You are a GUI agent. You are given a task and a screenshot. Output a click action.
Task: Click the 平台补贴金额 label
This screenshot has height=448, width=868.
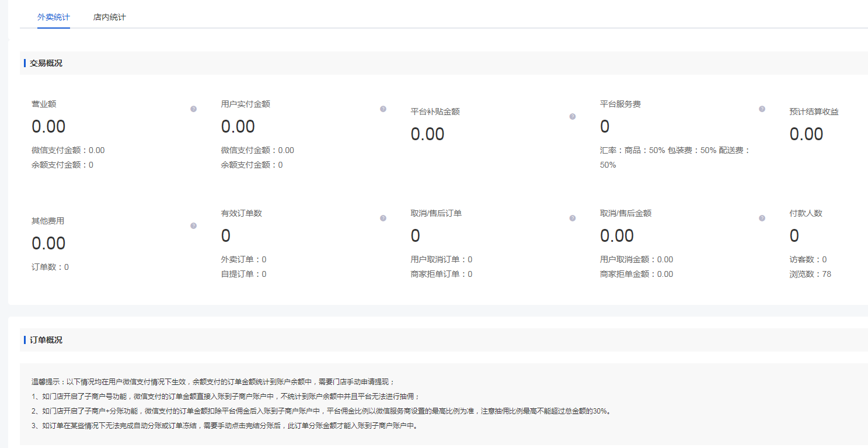(x=435, y=112)
